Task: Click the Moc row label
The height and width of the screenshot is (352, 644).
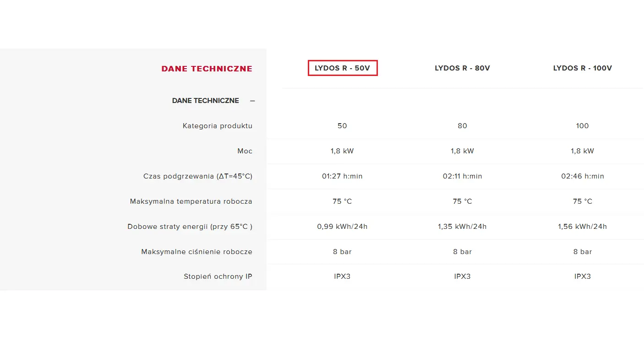Action: point(245,151)
